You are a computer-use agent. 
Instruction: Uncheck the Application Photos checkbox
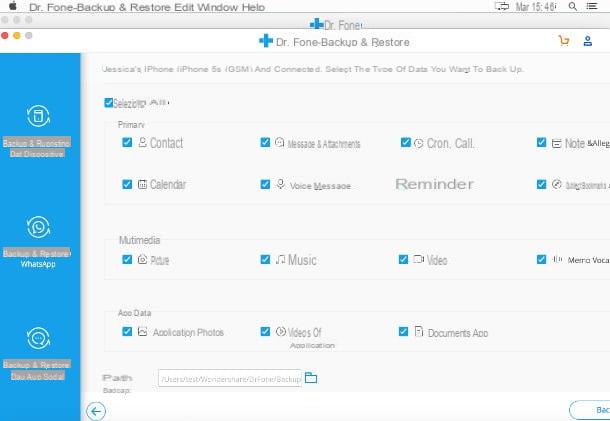[127, 332]
